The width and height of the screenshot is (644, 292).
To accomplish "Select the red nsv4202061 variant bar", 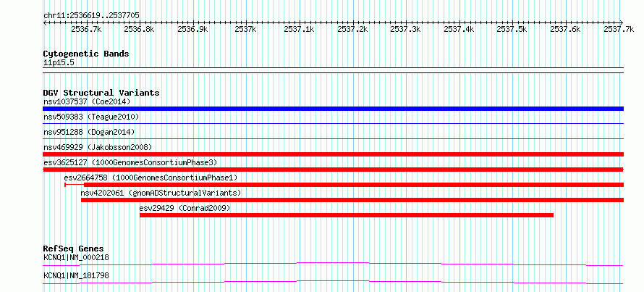I will (352, 200).
